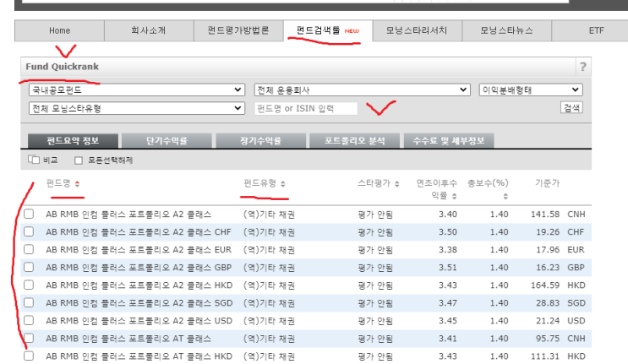
Task: Click the Fund Quickrank title
Action: (x=62, y=67)
